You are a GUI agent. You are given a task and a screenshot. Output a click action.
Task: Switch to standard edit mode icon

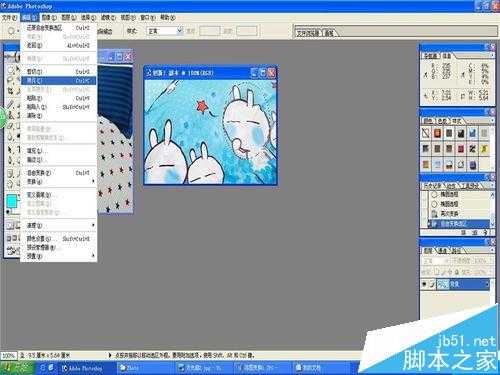click(10, 226)
